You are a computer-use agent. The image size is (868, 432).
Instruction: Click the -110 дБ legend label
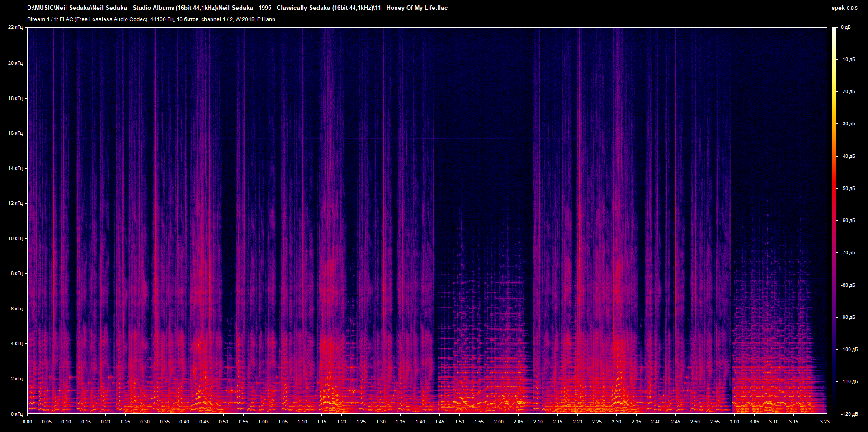849,382
